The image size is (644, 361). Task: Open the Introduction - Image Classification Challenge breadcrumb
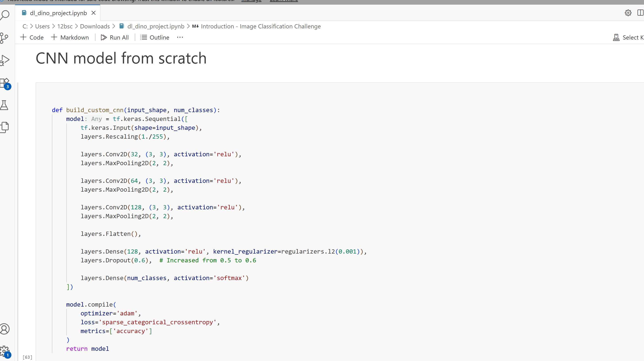click(x=256, y=26)
